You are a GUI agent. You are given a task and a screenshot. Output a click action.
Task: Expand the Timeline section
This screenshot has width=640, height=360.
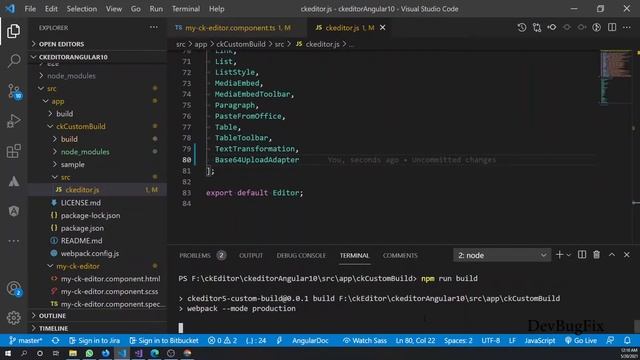53,328
